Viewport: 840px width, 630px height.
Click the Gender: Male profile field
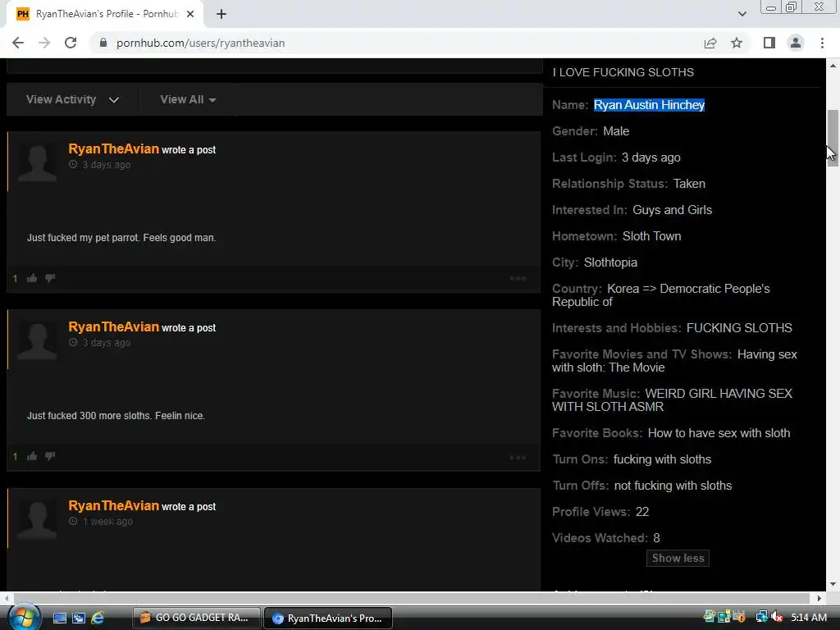591,131
